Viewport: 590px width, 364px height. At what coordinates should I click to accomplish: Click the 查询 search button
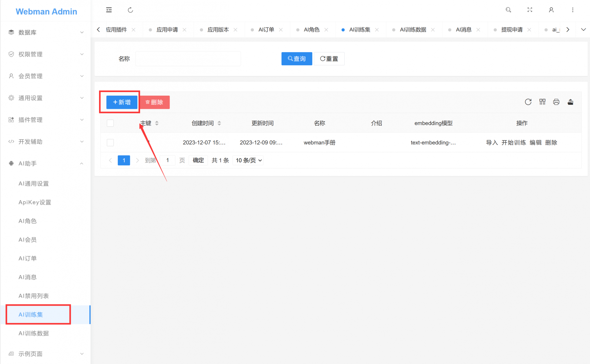[x=297, y=59]
